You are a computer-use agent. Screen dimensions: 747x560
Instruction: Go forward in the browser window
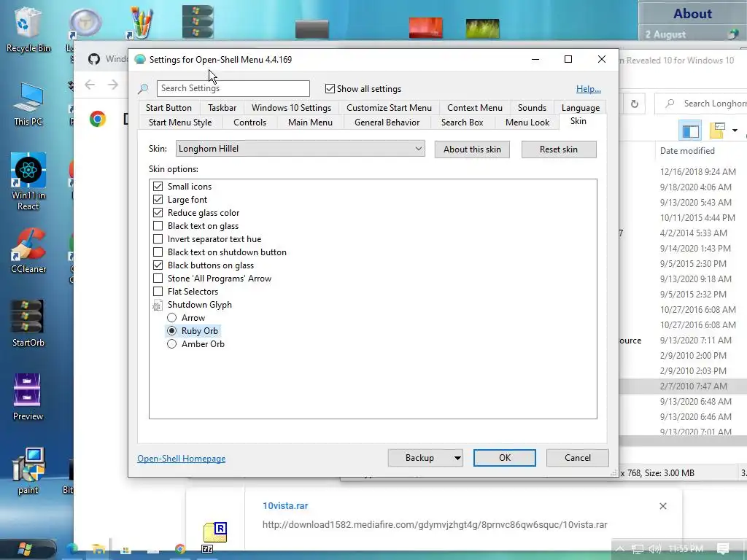pos(113,85)
